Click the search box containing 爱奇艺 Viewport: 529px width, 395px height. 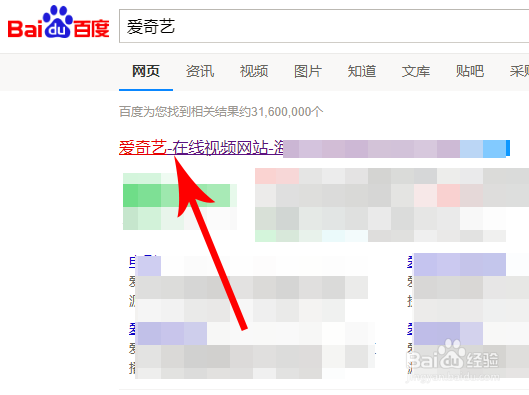click(x=324, y=26)
